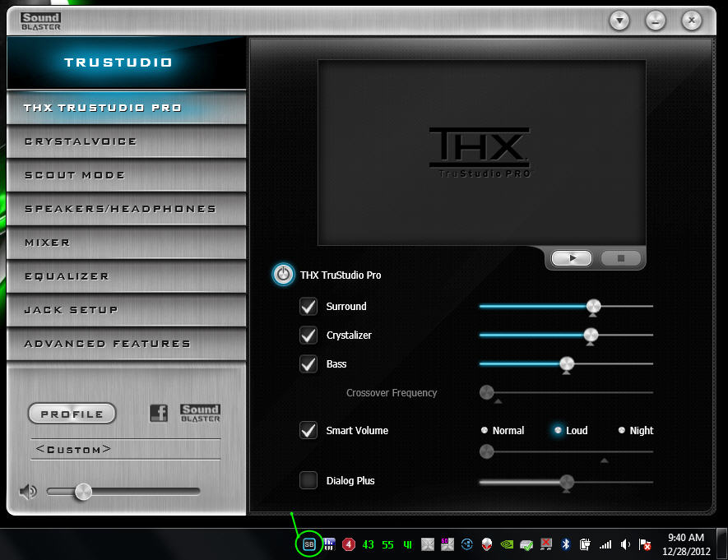The height and width of the screenshot is (560, 728).
Task: Click the gray tray icon without a 60 label
Action: (428, 544)
